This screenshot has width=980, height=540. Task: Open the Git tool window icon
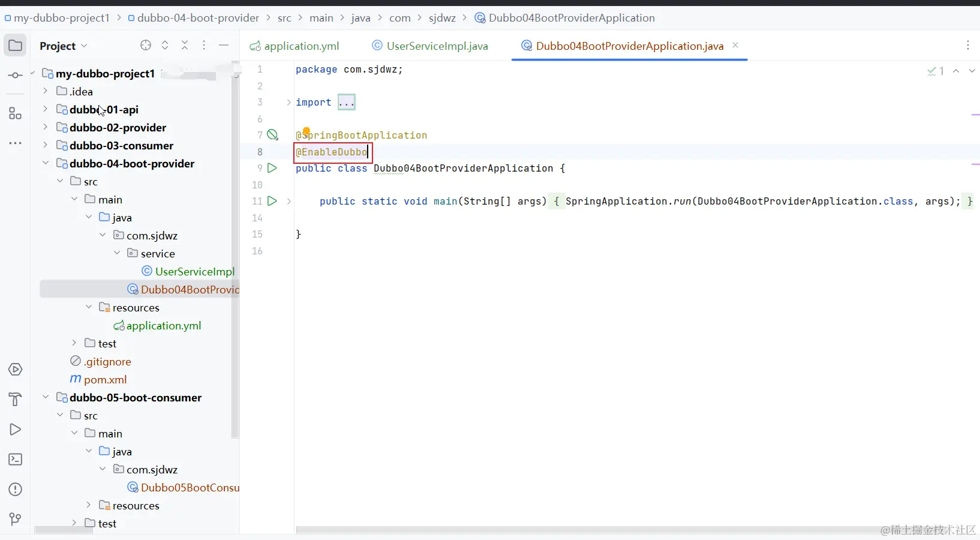(x=16, y=519)
